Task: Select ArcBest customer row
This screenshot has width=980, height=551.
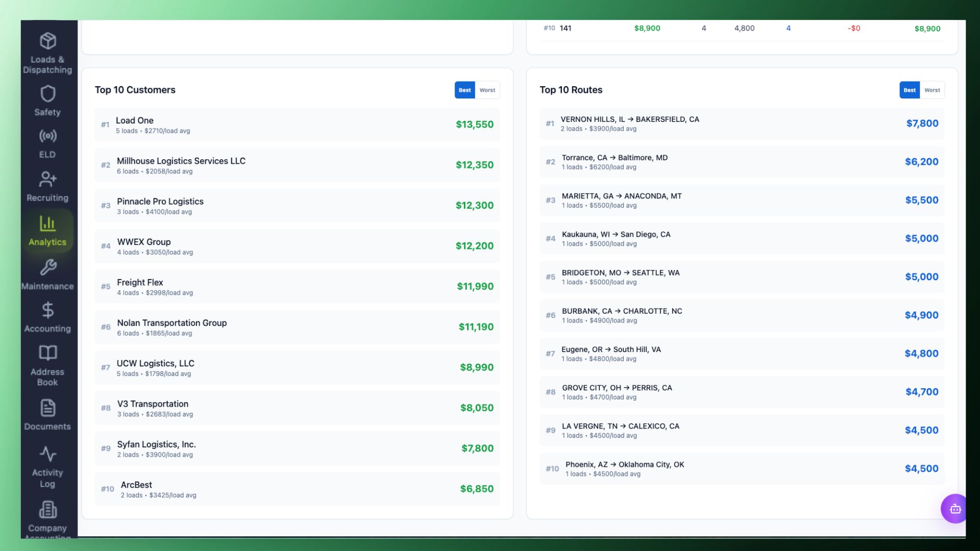Action: 297,489
